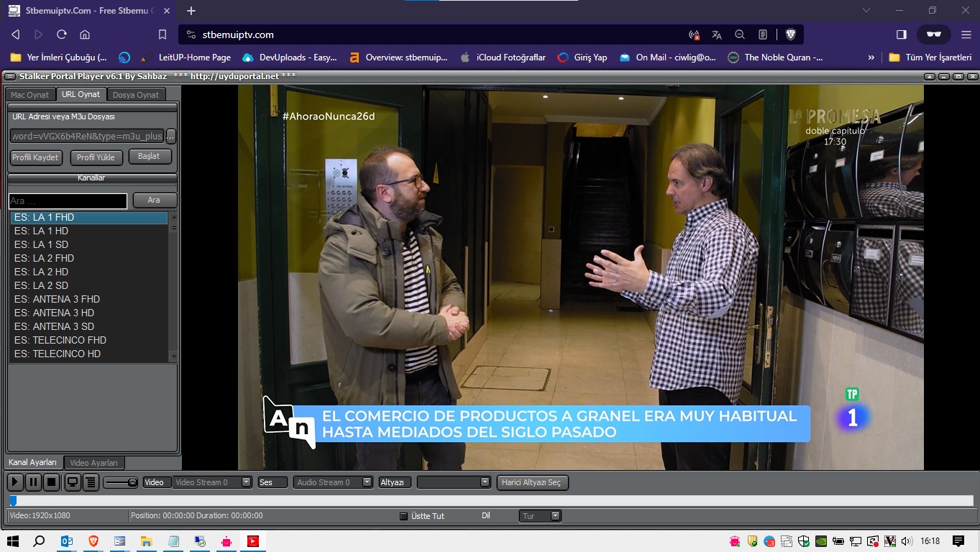980x552 pixels.
Task: Open The Noble Quran bookmark
Action: tap(775, 57)
